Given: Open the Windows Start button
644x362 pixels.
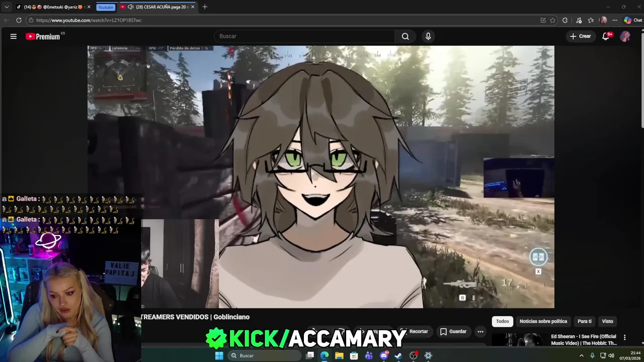Looking at the screenshot, I should click(219, 355).
